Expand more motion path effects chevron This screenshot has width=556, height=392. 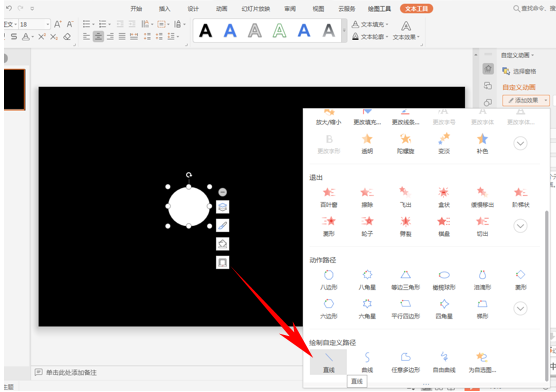point(520,308)
